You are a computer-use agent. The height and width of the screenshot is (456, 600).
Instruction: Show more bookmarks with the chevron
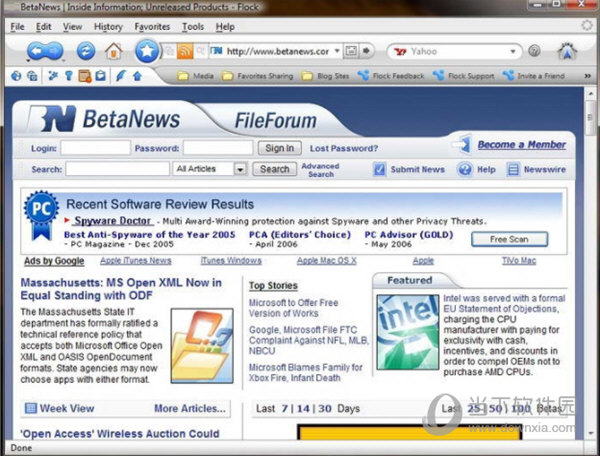pos(587,76)
